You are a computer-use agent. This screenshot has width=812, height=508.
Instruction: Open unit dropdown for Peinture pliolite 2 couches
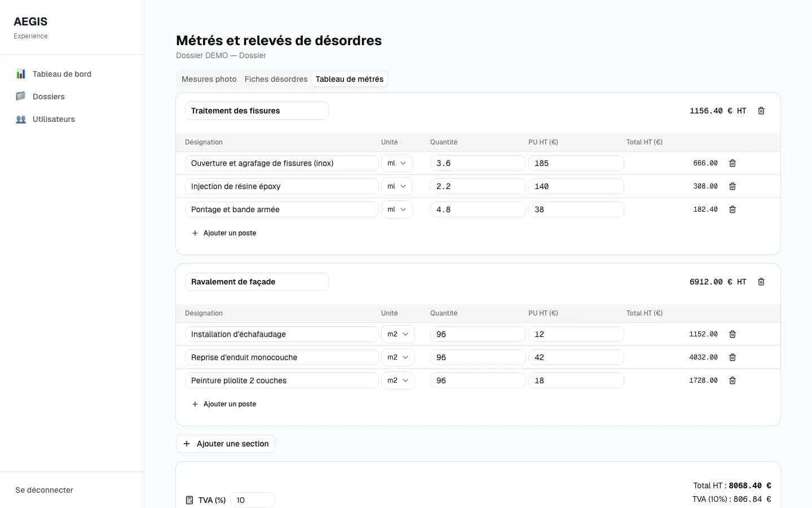click(398, 380)
